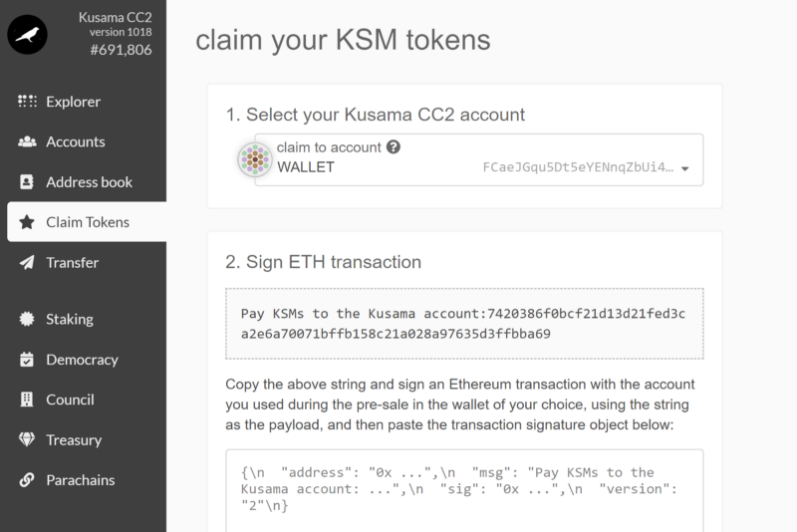The image size is (797, 532).
Task: Click the #691,806 block number
Action: pyautogui.click(x=121, y=50)
